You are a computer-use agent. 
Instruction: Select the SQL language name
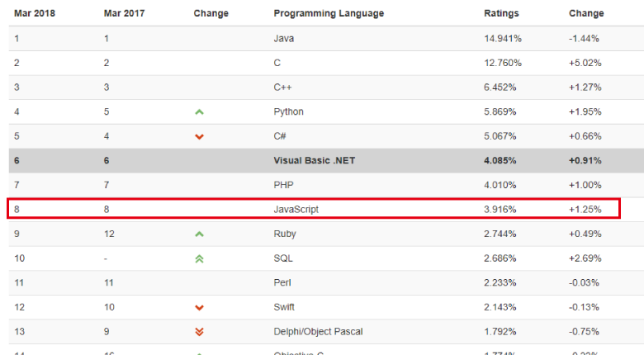pos(283,258)
